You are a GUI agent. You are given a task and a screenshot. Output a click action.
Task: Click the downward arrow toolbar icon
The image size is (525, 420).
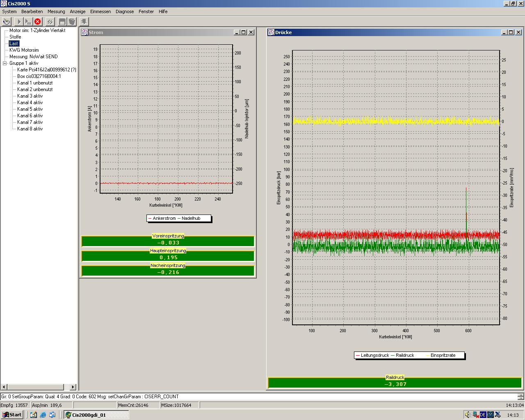pos(84,22)
